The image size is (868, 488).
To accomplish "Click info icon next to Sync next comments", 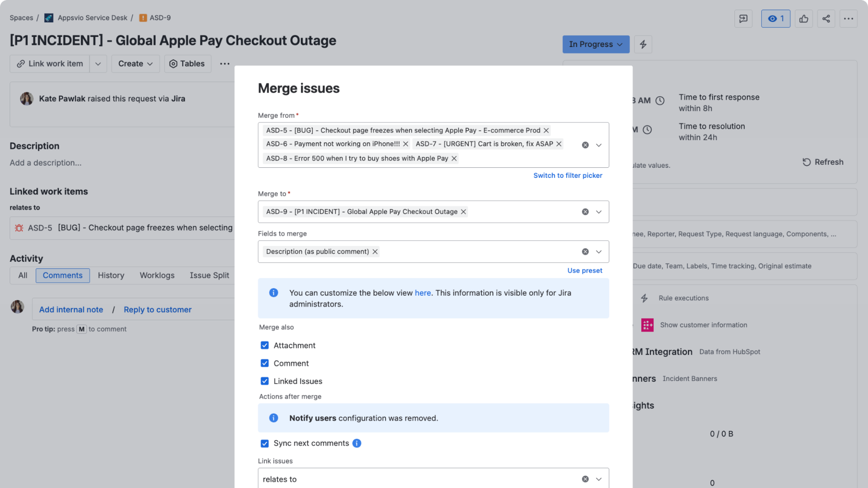I will click(357, 443).
